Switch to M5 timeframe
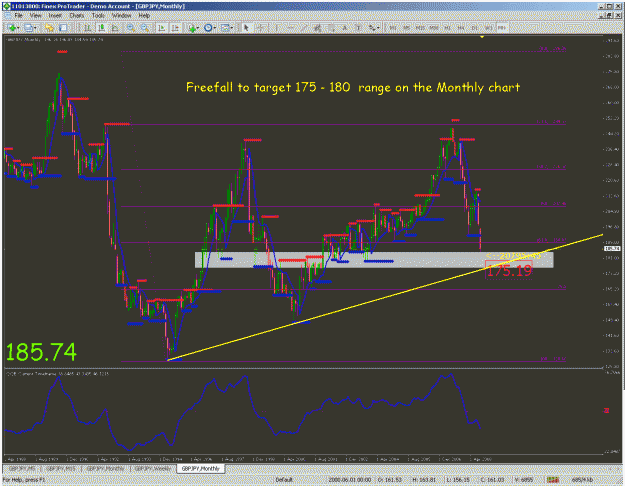The image size is (625, 486). [x=407, y=28]
